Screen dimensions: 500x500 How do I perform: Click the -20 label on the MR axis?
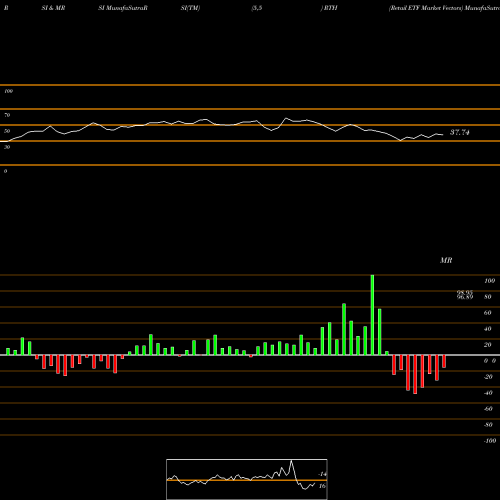488,377
